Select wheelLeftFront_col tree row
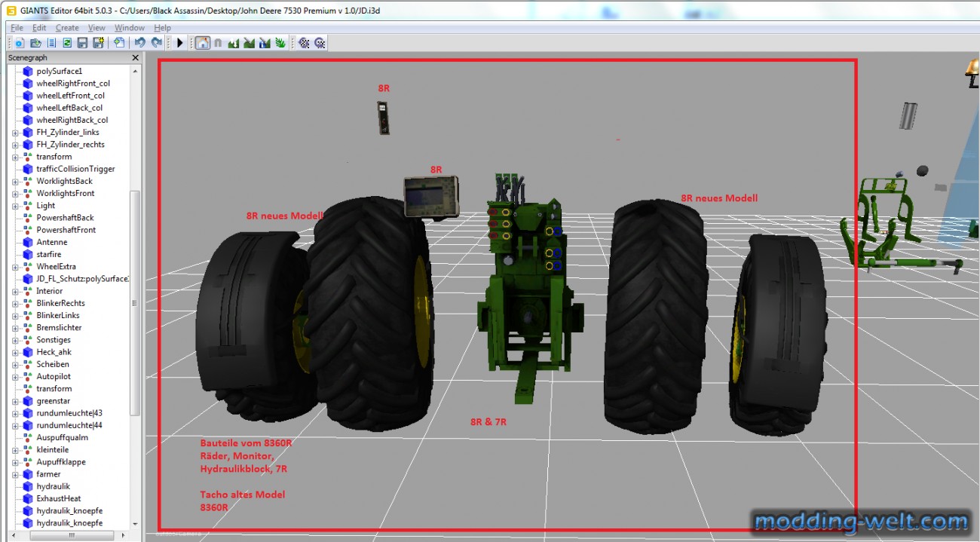The width and height of the screenshot is (980, 542). tap(70, 96)
